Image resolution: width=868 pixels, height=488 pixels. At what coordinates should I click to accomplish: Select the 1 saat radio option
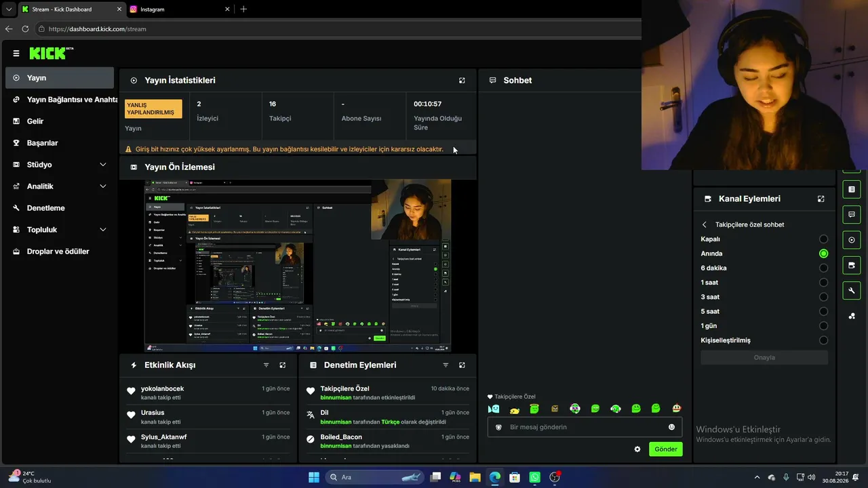click(x=823, y=283)
